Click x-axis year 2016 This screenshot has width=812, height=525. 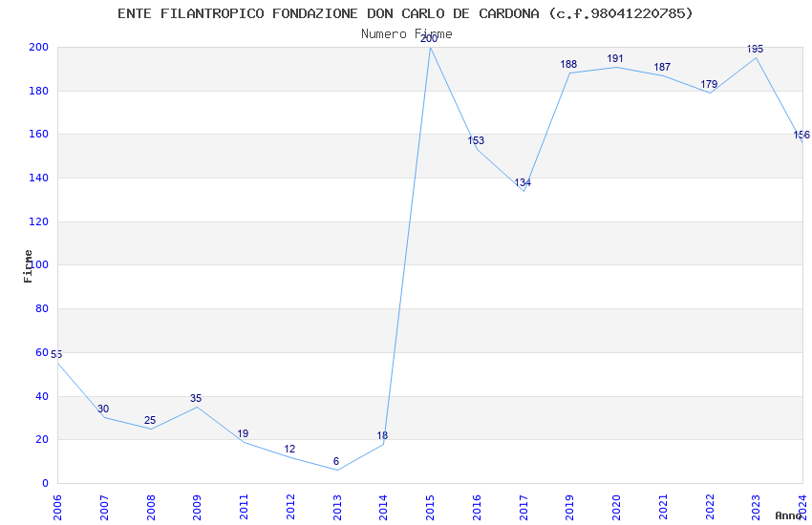tap(477, 507)
